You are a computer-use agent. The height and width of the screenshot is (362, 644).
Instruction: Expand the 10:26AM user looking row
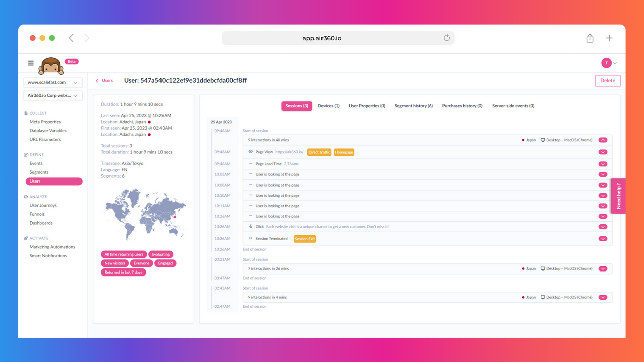[x=603, y=216]
